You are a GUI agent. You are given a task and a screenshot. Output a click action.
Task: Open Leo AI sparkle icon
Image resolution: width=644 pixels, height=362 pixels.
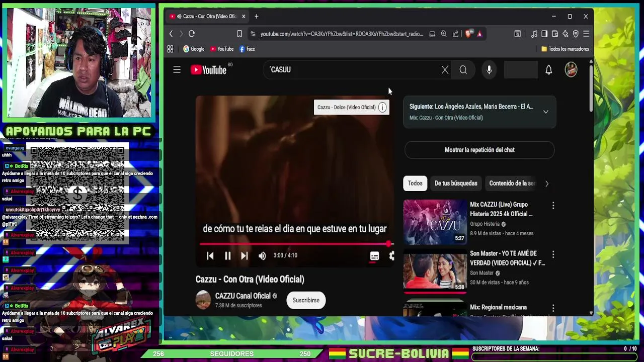[566, 34]
